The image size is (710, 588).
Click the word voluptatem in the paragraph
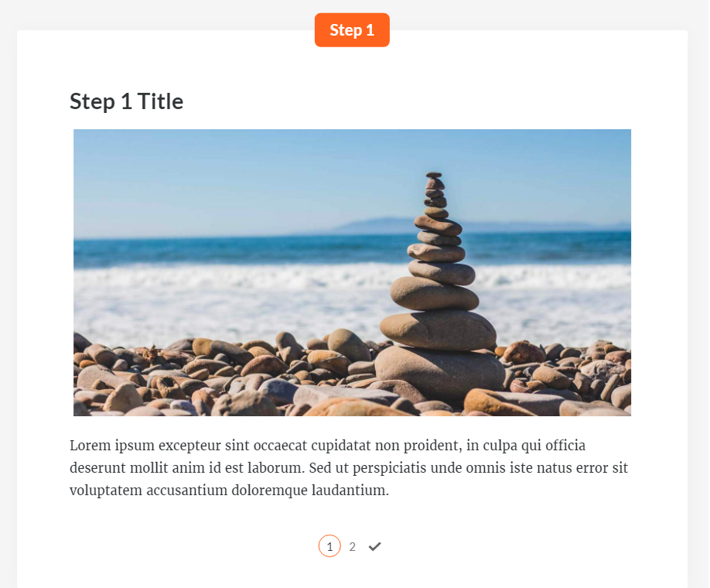106,491
